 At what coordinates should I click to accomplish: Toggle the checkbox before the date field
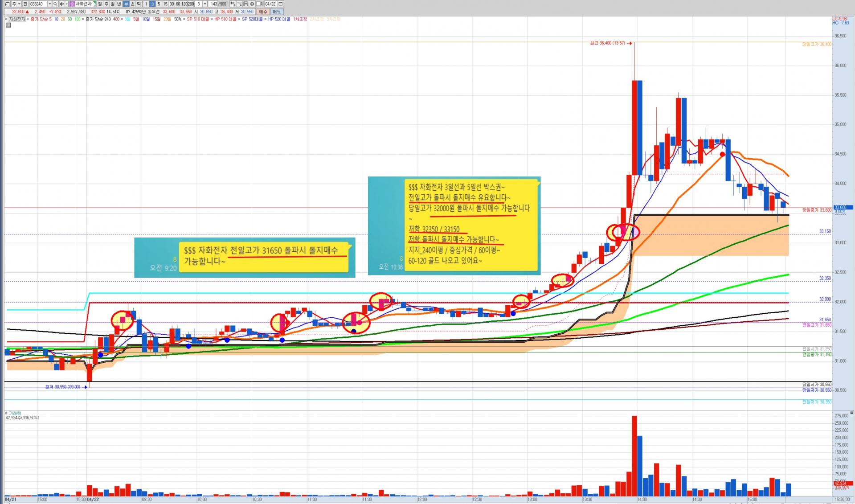pyautogui.click(x=258, y=4)
